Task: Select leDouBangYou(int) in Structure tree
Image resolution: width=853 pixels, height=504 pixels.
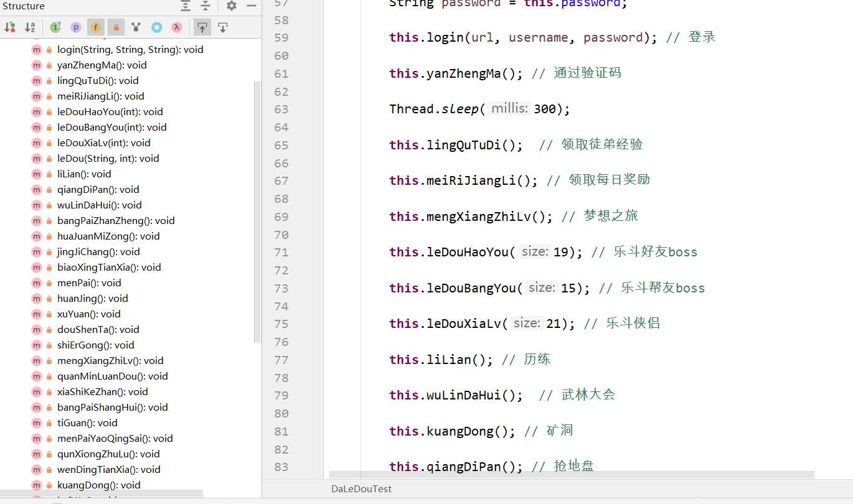Action: [112, 127]
